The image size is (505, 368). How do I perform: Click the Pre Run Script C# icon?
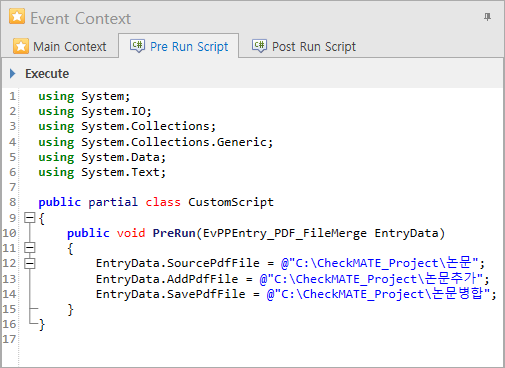137,46
